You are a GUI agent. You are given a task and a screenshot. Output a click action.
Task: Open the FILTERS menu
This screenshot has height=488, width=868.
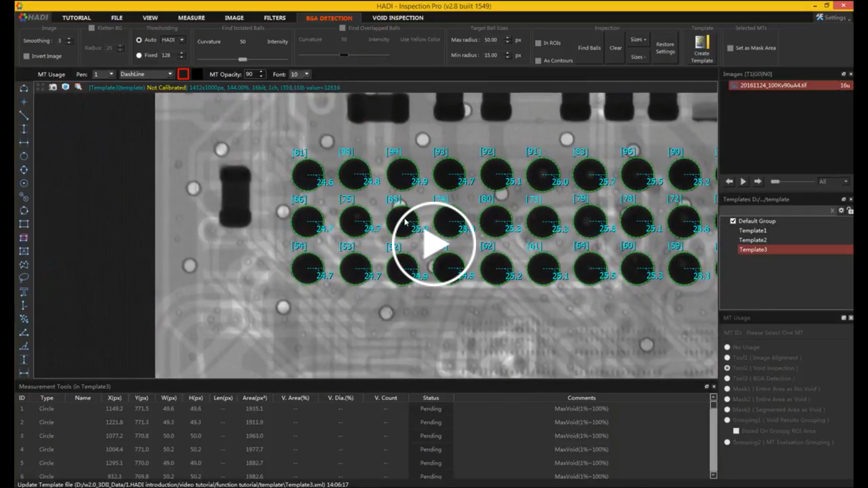tap(275, 18)
